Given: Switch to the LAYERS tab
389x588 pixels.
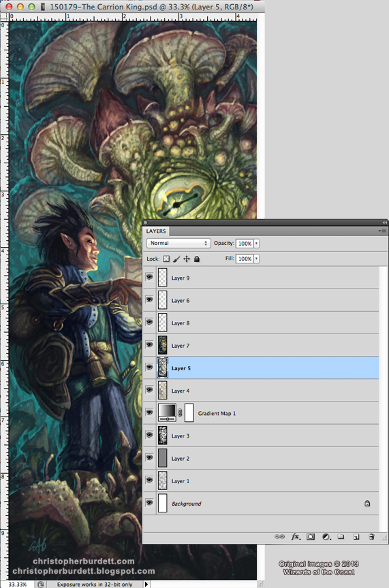Looking at the screenshot, I should click(x=156, y=231).
